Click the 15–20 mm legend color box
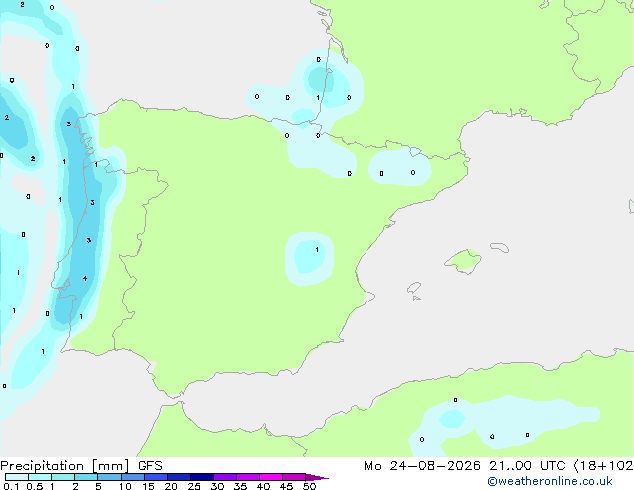634x490 pixels. coord(156,477)
